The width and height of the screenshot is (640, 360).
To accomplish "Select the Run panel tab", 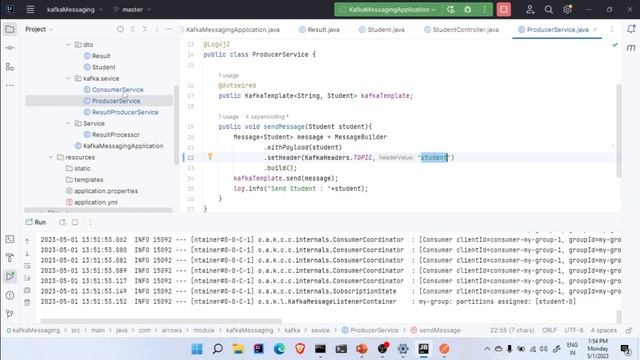I will pos(36,222).
